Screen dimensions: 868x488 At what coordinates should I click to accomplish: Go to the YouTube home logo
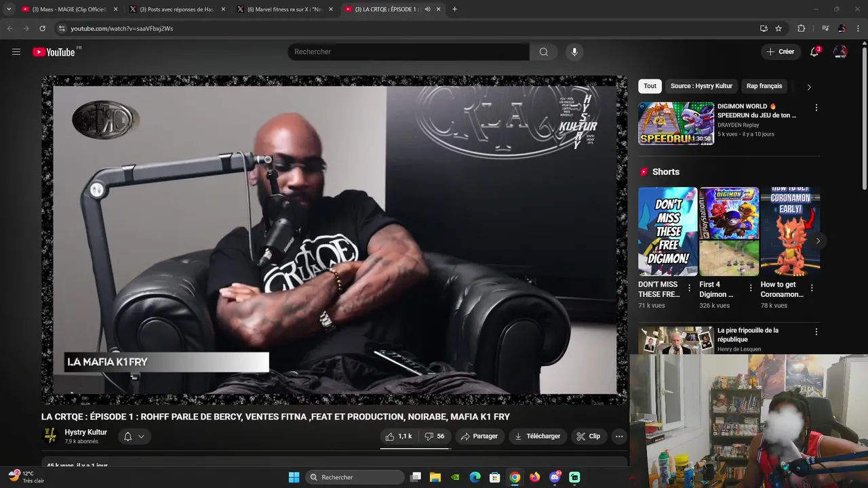(x=54, y=52)
